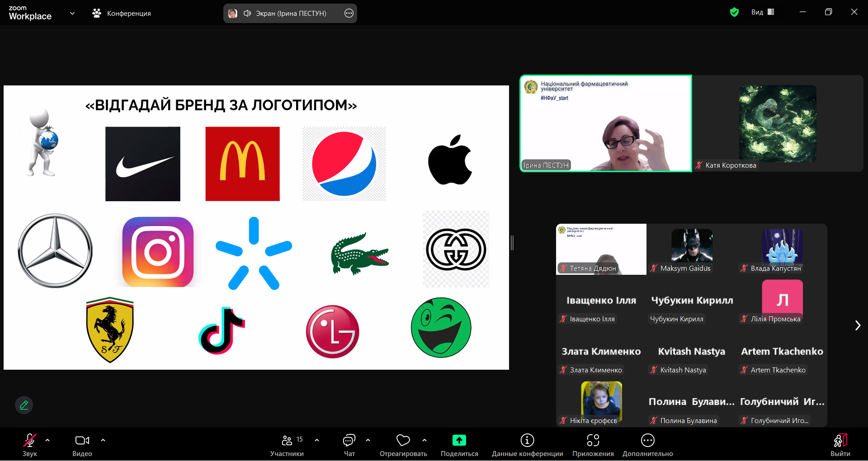Open the Вид view layout menu
868x461 pixels.
point(763,12)
